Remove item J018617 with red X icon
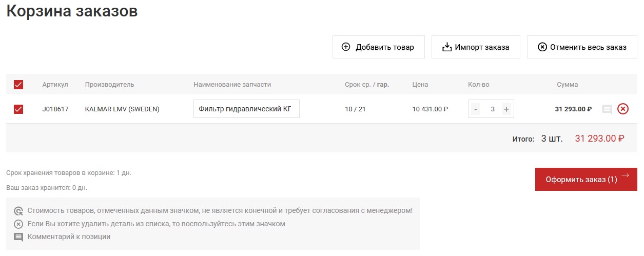Image resolution: width=644 pixels, height=256 pixels. point(622,109)
